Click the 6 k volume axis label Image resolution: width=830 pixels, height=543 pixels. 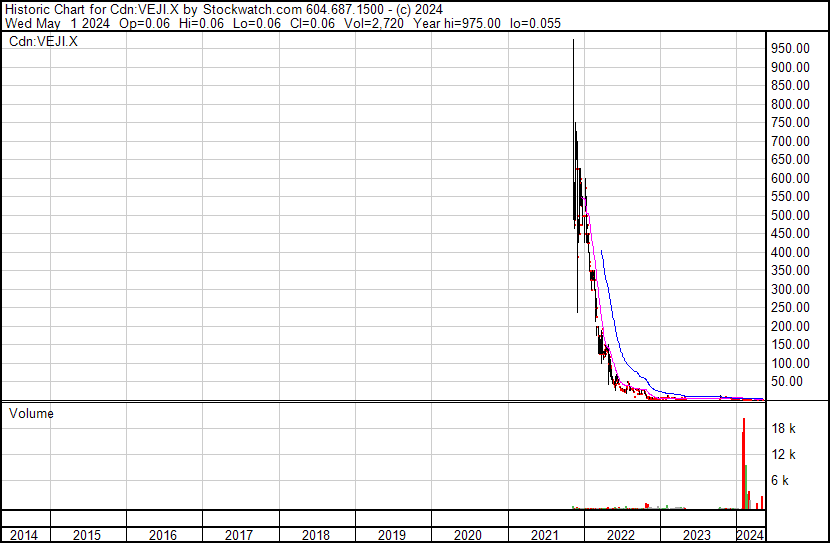(780, 481)
